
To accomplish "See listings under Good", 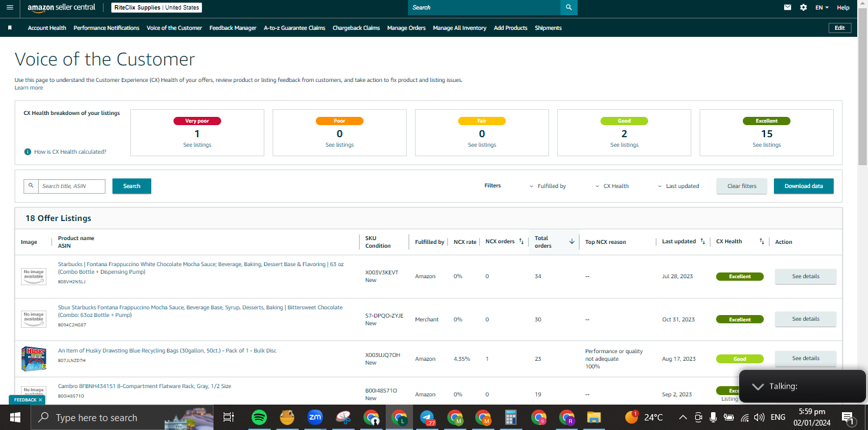I will [624, 145].
